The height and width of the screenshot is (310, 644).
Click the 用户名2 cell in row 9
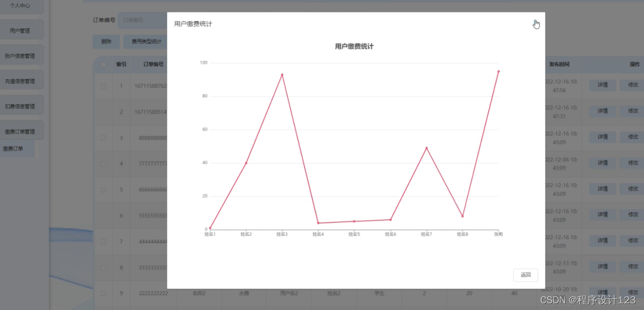289,293
